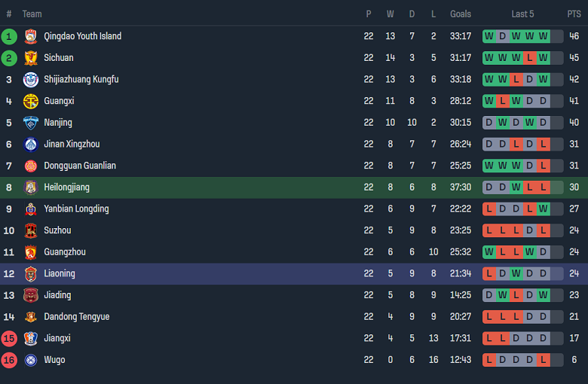Viewport: 588px width, 384px height.
Task: Click the Jiading team crest
Action: tap(30, 295)
